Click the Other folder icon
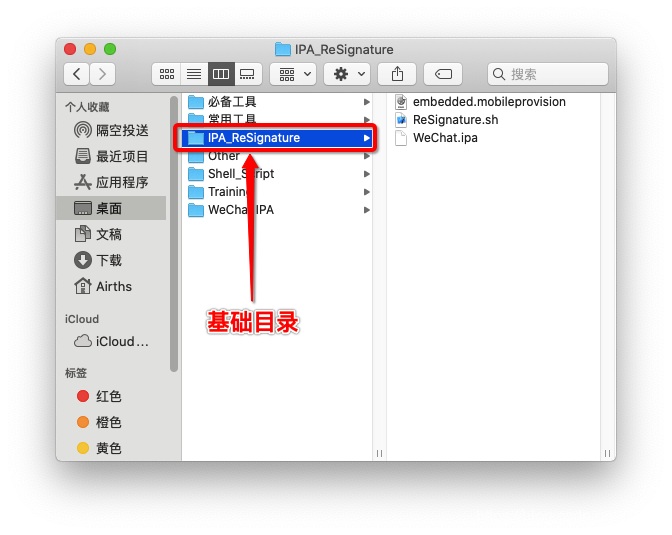Screen dimensions: 672x535 point(196,157)
